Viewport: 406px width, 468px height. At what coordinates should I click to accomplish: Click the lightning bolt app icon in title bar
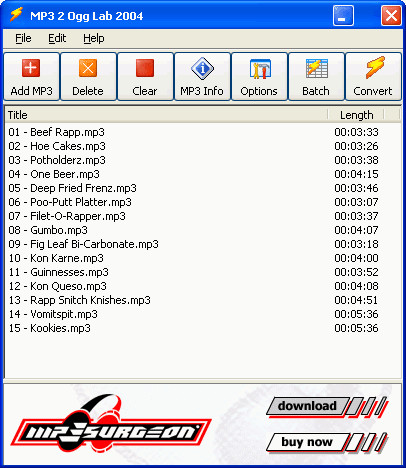pos(16,15)
